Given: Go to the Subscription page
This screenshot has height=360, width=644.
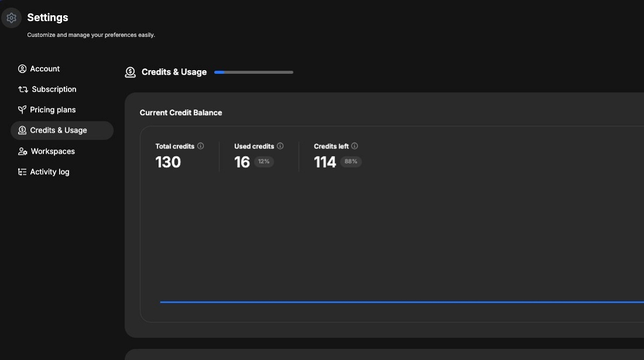Looking at the screenshot, I should click(x=54, y=89).
